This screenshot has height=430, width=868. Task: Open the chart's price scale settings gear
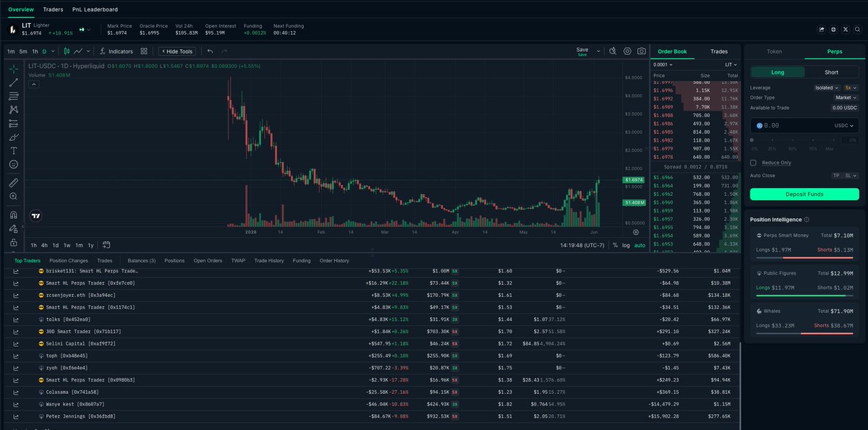coord(636,232)
